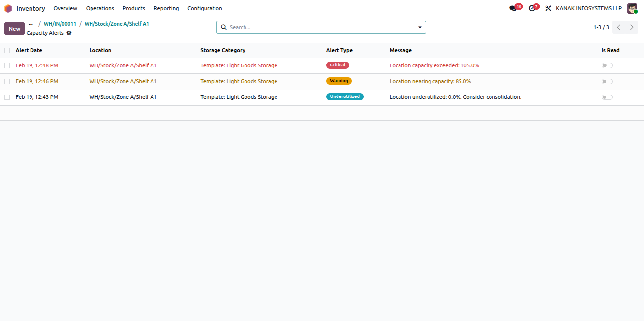This screenshot has width=644, height=321.
Task: Sort by the Is Read column
Action: [611, 50]
